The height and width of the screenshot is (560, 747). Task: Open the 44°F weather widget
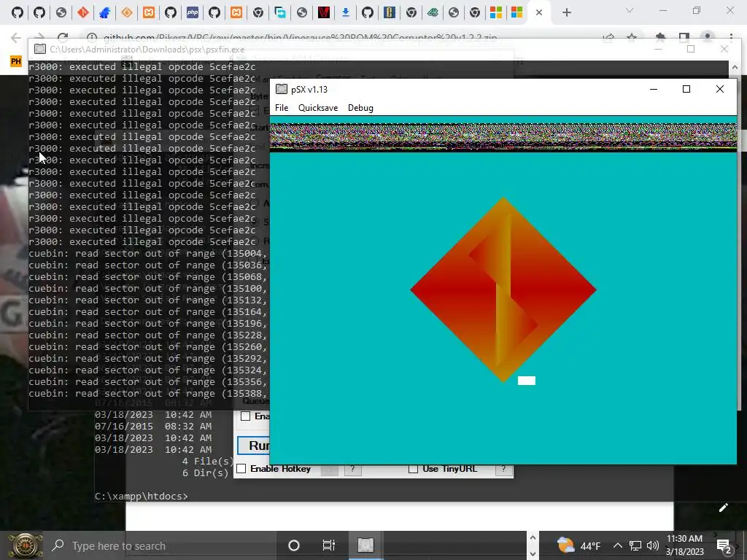tap(578, 545)
